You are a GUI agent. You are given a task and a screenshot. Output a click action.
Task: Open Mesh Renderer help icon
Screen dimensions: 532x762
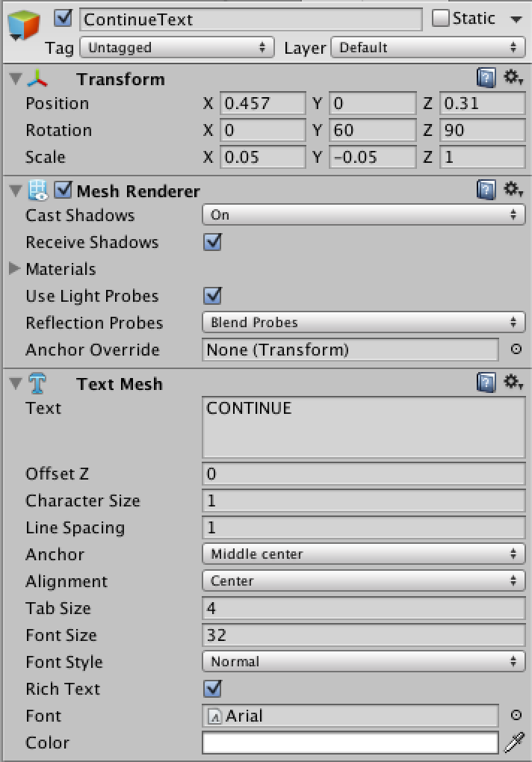pyautogui.click(x=486, y=190)
